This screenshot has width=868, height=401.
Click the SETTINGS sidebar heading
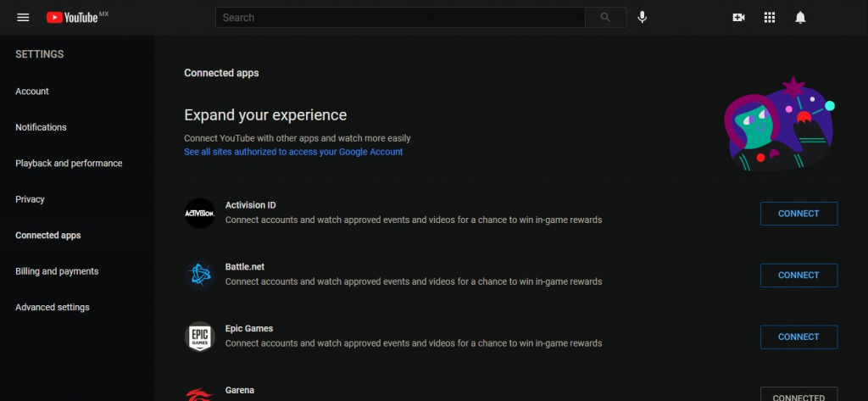point(39,54)
